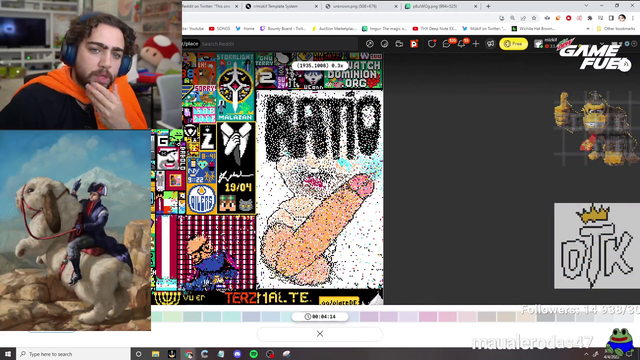Pick the mint light-teal palette swatch
Image resolution: width=640 pixels, height=360 pixels.
(231, 316)
